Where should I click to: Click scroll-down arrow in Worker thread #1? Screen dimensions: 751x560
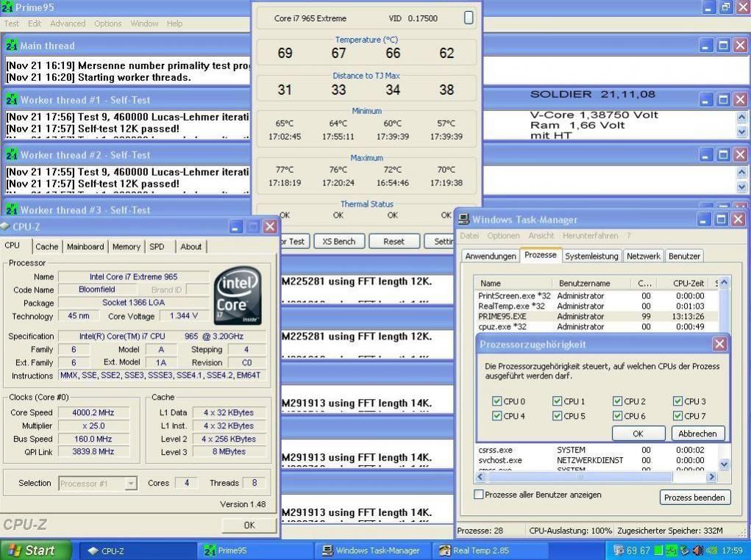741,131
